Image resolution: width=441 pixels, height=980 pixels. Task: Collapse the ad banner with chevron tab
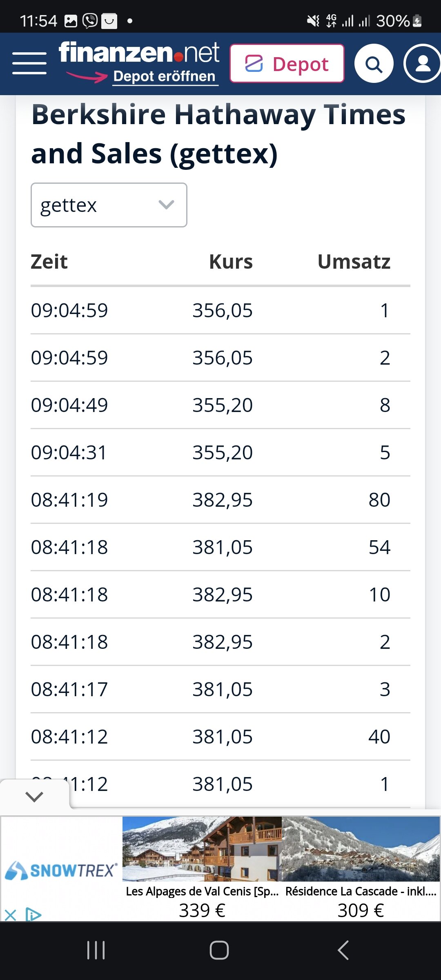click(34, 796)
